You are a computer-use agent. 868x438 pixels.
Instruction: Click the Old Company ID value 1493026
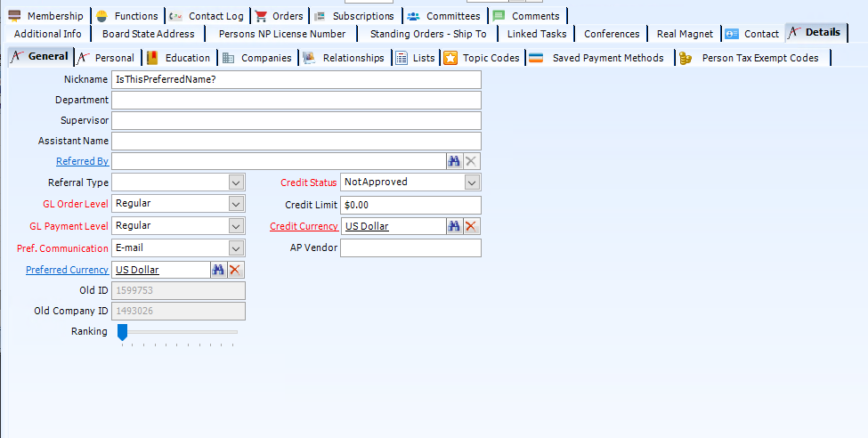click(x=134, y=311)
